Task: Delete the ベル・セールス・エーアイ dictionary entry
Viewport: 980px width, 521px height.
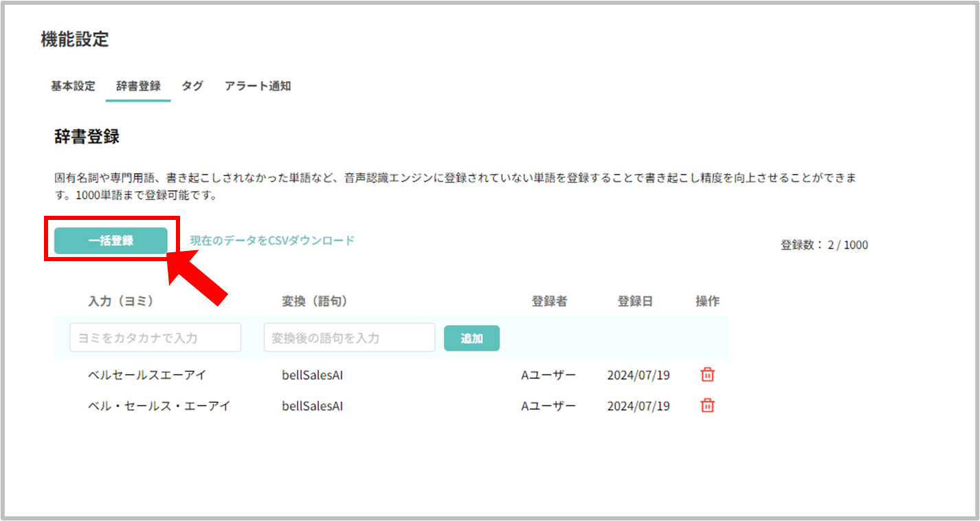Action: [707, 406]
